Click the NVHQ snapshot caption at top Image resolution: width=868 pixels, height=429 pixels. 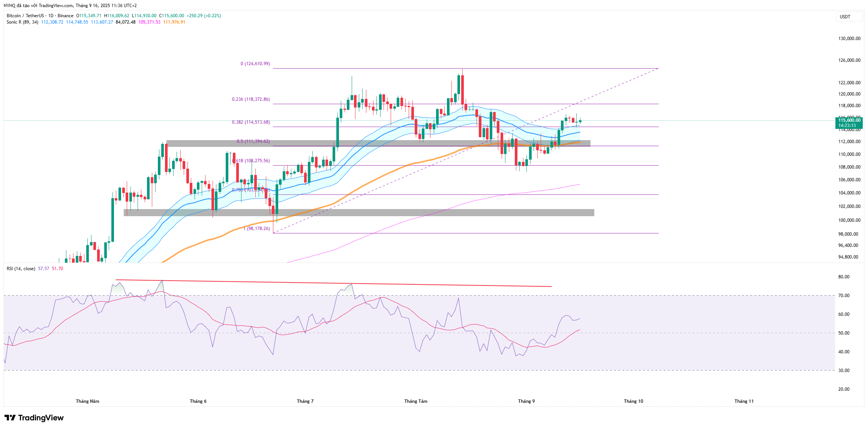[x=70, y=6]
